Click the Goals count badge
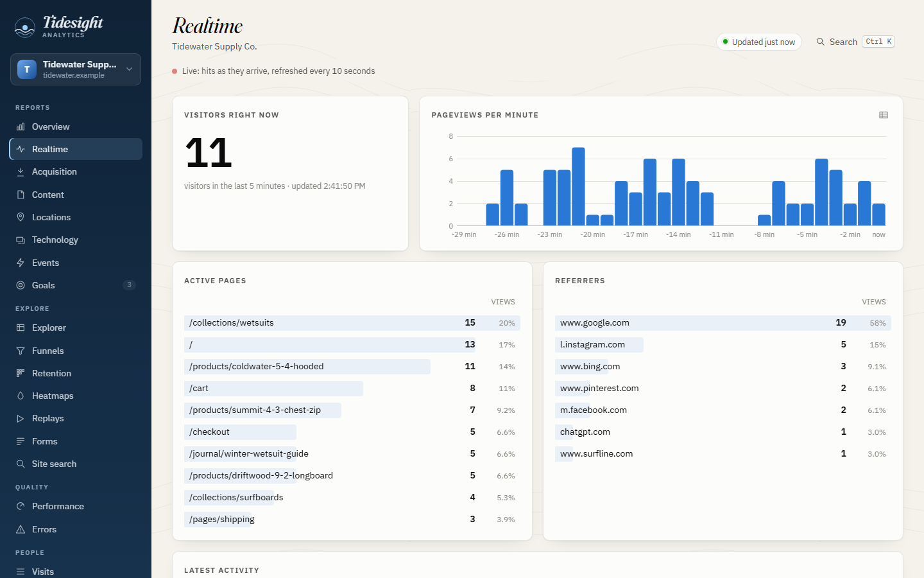 [129, 285]
